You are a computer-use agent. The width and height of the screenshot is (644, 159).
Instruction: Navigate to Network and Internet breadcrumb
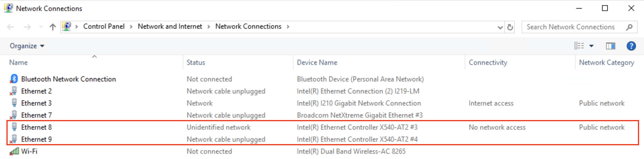[x=170, y=26]
